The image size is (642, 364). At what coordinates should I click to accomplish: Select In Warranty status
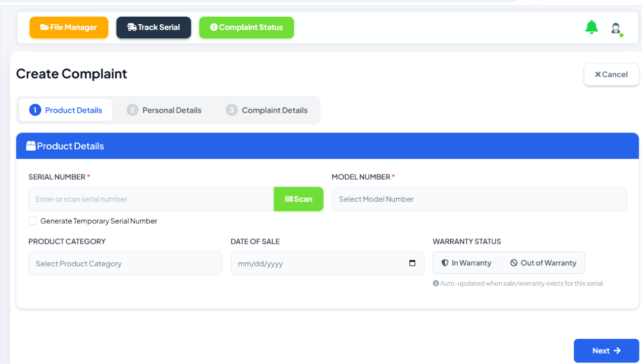click(x=466, y=263)
